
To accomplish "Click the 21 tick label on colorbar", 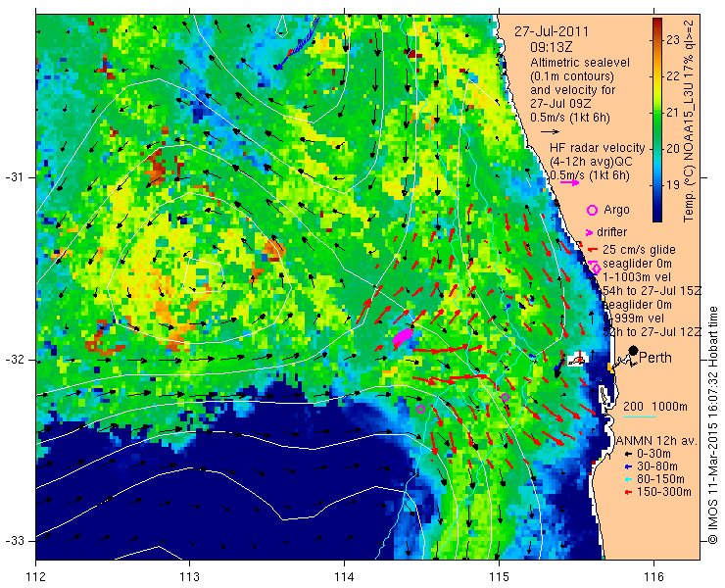I will 672,113.
